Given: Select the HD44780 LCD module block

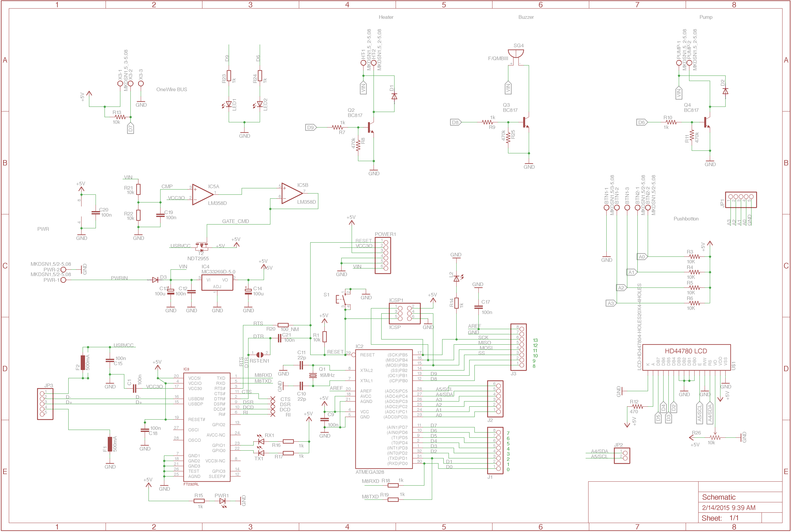Looking at the screenshot, I should click(687, 358).
